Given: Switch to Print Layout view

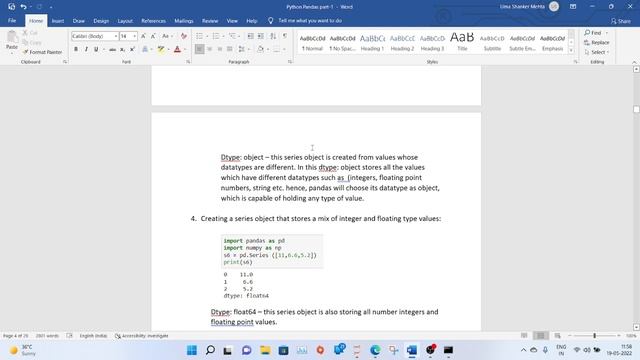Looking at the screenshot, I should (x=541, y=336).
